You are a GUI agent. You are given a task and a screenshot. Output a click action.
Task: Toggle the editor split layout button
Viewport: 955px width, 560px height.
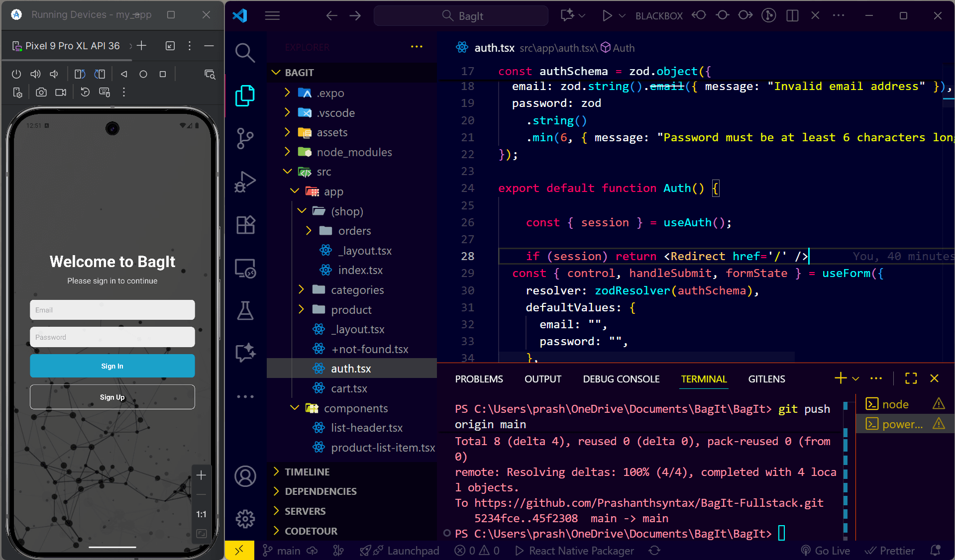(x=792, y=16)
